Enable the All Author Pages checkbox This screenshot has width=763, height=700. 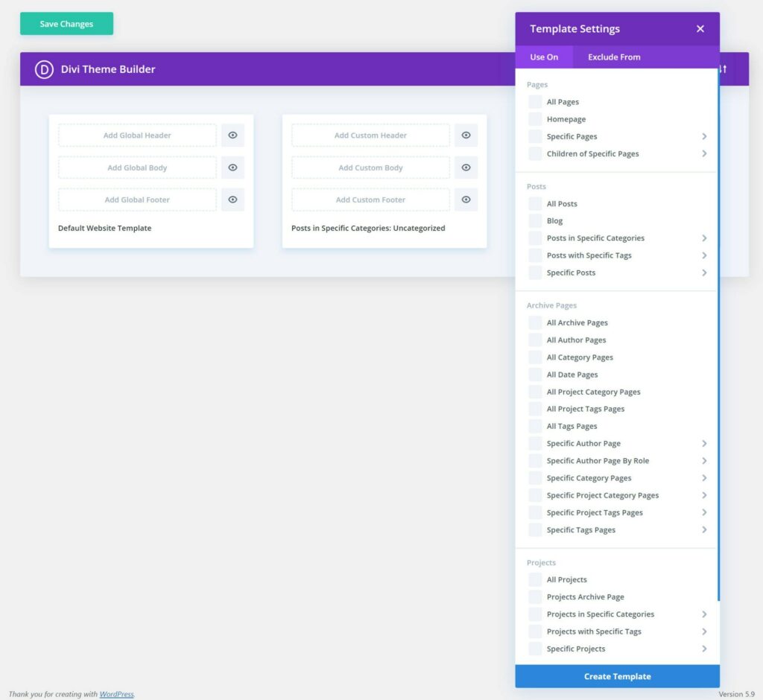[535, 340]
